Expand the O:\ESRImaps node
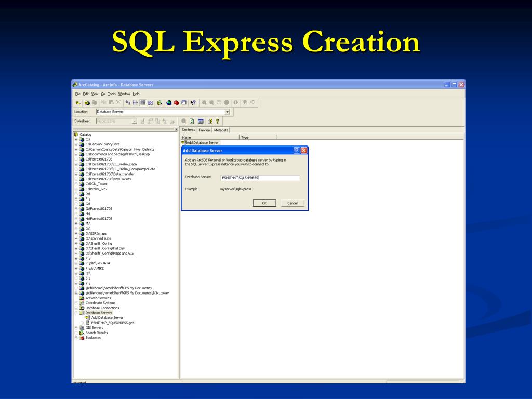Viewport: 532px width, 399px height. pyautogui.click(x=76, y=233)
